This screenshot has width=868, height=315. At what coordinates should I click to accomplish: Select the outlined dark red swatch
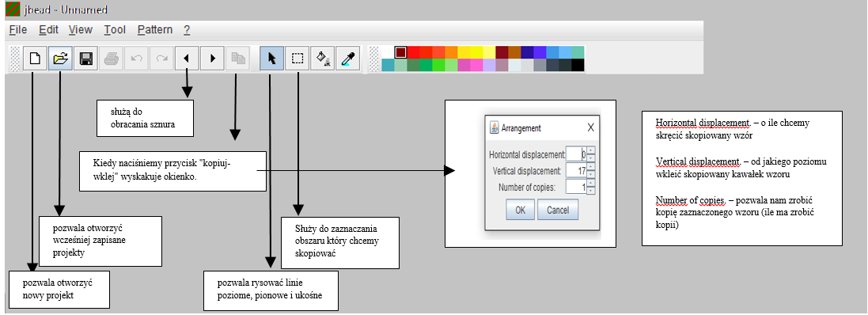coord(401,52)
